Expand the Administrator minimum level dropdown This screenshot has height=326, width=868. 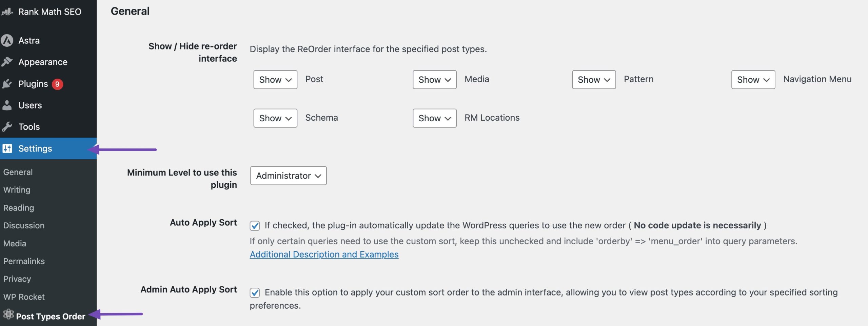coord(289,176)
